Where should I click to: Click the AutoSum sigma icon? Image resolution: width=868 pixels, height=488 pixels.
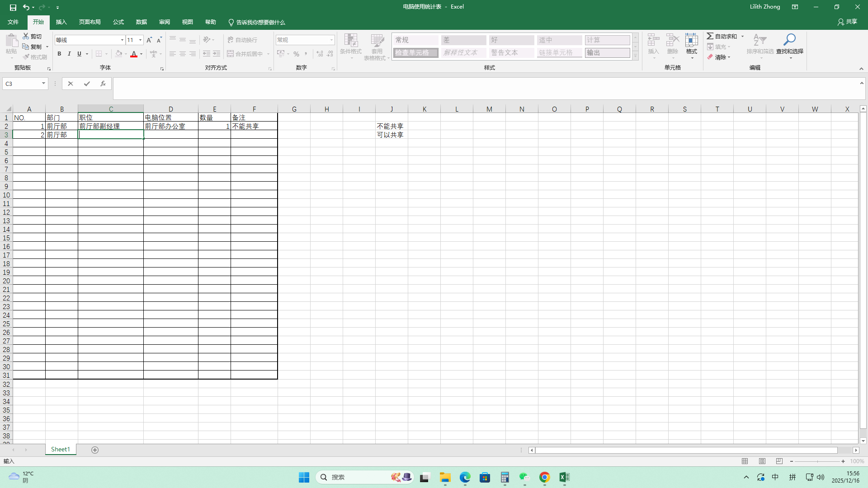(x=710, y=36)
